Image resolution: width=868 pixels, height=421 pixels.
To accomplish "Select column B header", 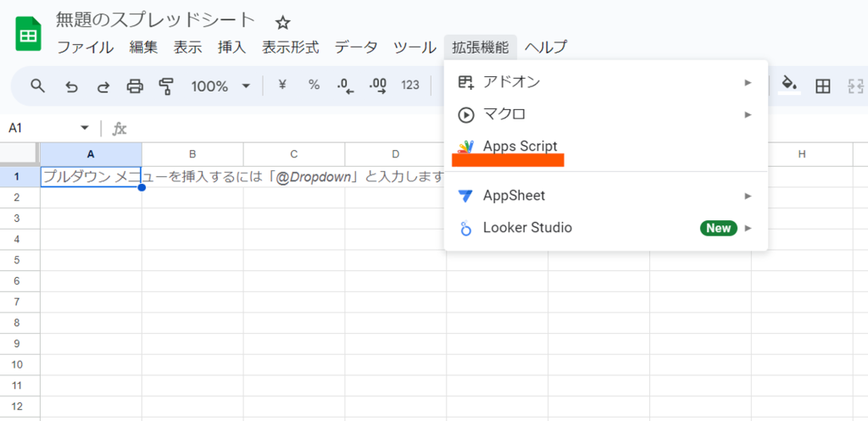I will [x=192, y=154].
